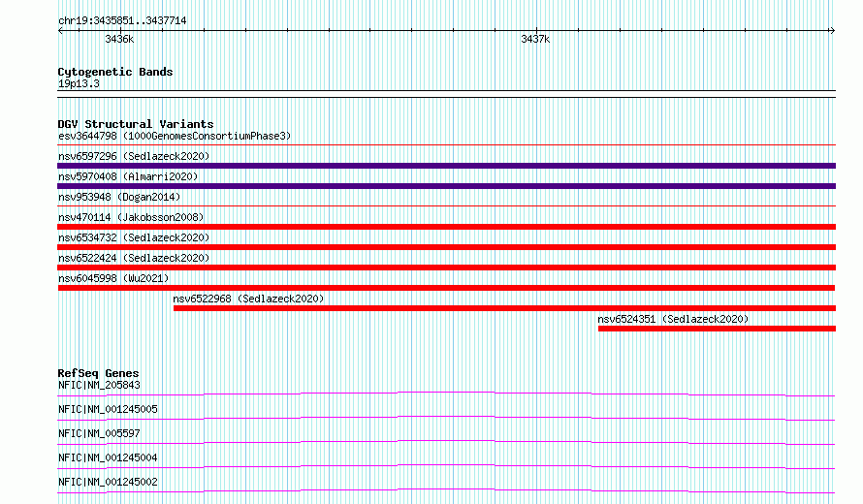
Task: Click the red bar under nsv6522968
Action: pos(504,308)
